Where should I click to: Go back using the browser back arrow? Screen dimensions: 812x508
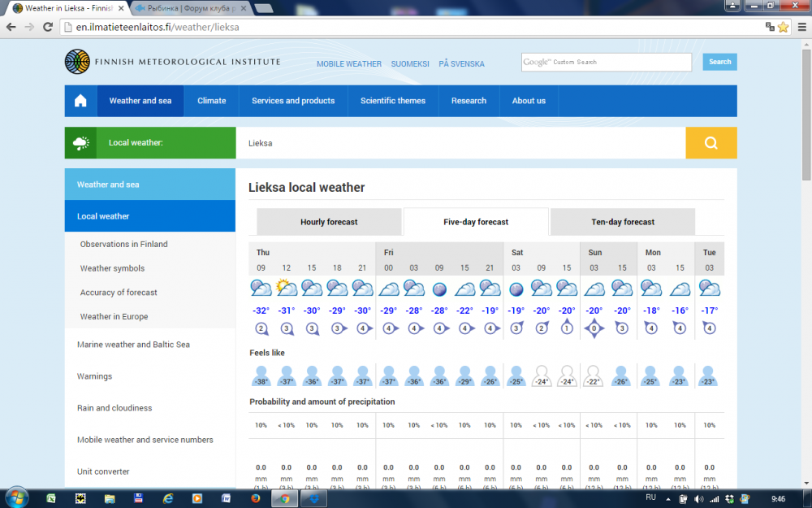(x=11, y=27)
